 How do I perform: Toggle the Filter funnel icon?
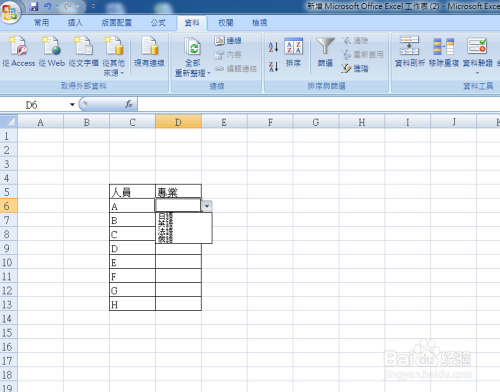325,46
